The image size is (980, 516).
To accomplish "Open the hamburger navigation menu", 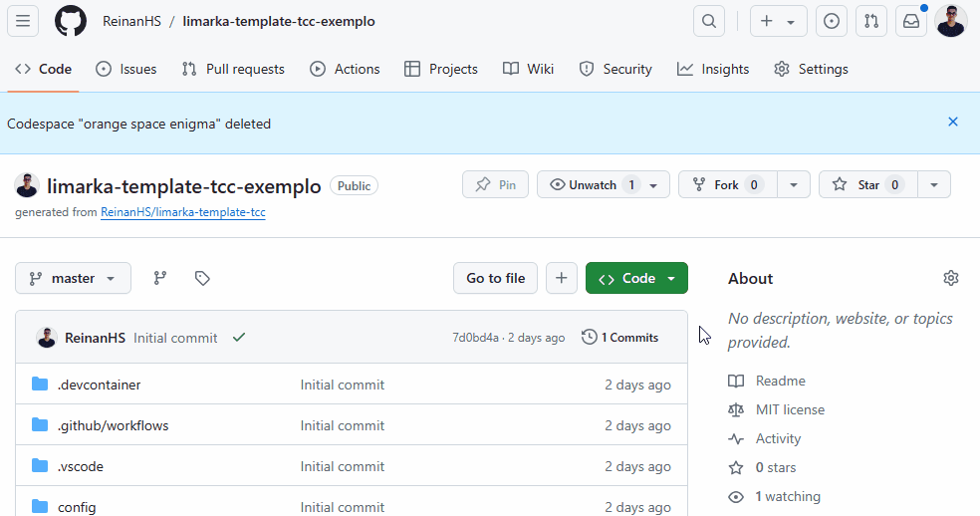I will pyautogui.click(x=23, y=21).
